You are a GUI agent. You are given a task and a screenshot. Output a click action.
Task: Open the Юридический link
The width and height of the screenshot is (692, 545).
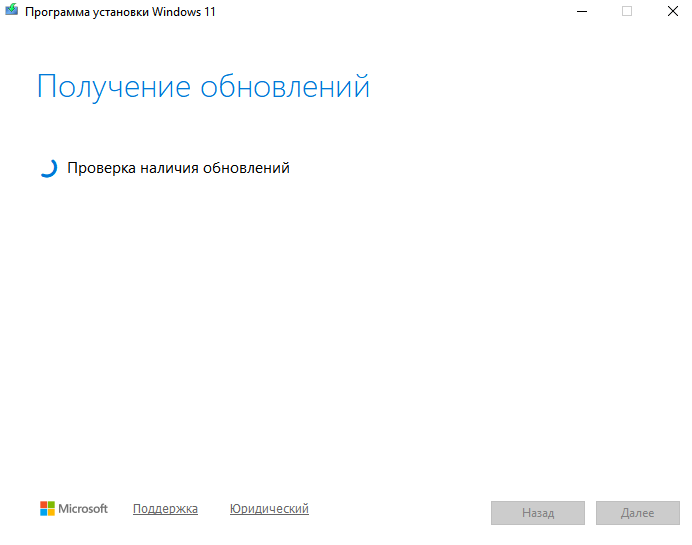269,509
